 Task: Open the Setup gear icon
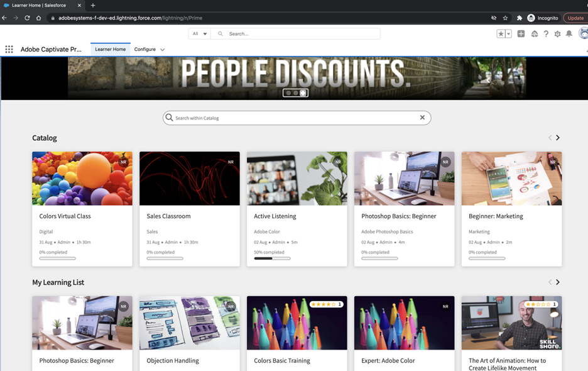(558, 34)
